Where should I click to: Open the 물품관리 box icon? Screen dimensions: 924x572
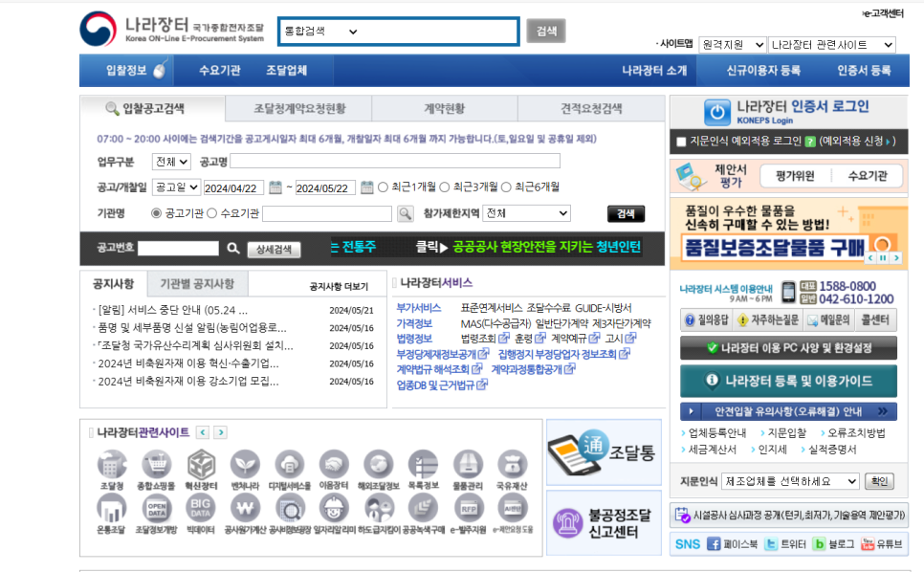point(468,464)
